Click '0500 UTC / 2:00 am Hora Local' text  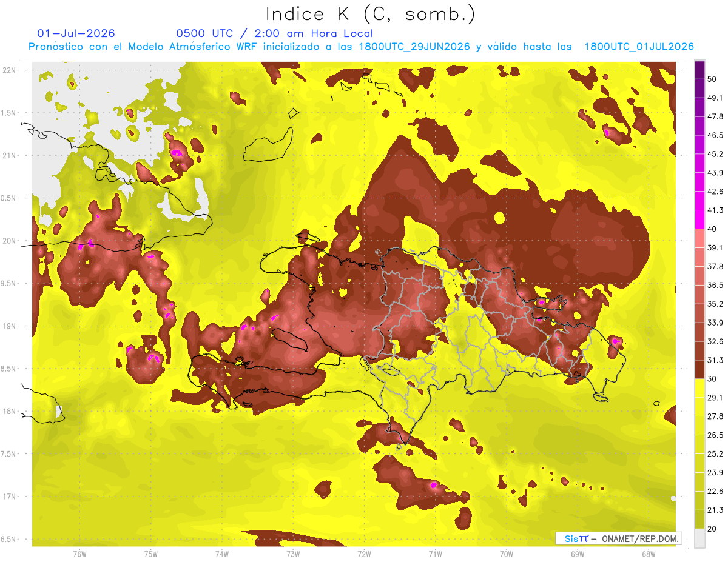275,33
